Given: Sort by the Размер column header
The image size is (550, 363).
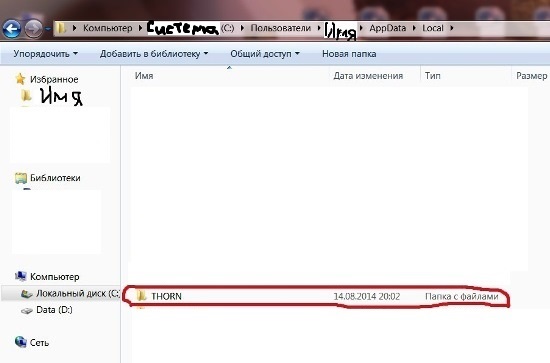Looking at the screenshot, I should pyautogui.click(x=531, y=76).
